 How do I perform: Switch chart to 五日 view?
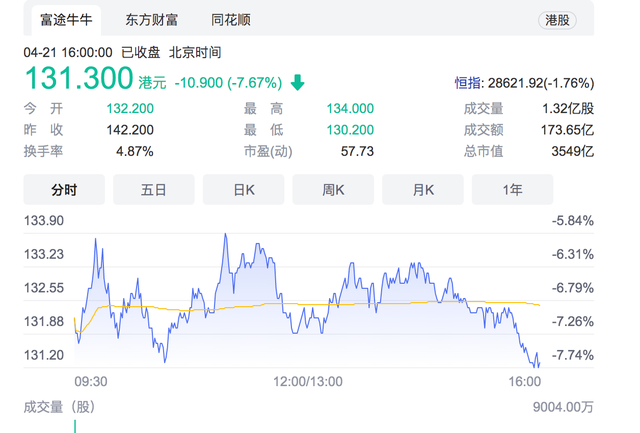point(154,190)
